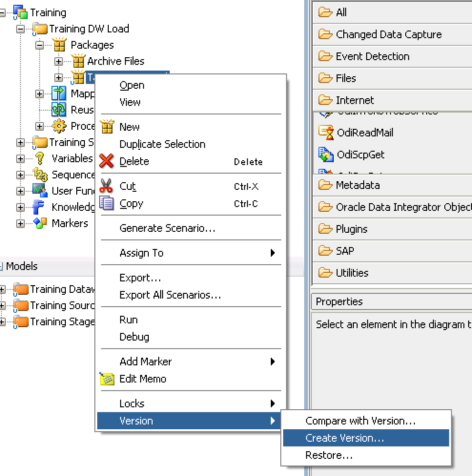Expand the User Functions node
The image size is (472, 476).
tap(21, 191)
